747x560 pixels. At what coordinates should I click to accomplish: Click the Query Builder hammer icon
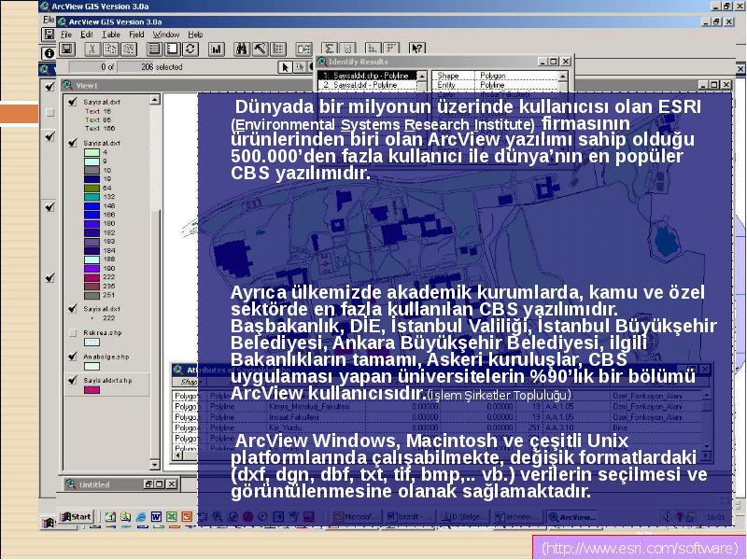pyautogui.click(x=261, y=49)
